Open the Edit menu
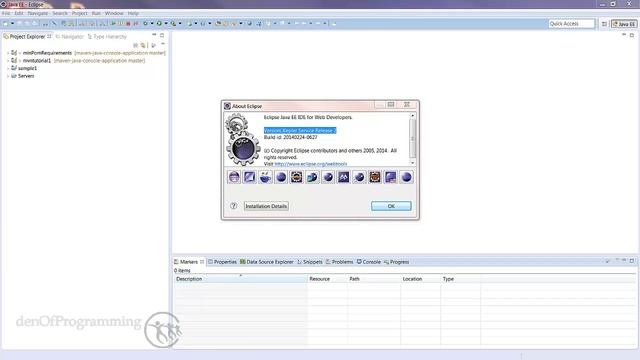Screen dimensions: 640x360 [x=19, y=13]
